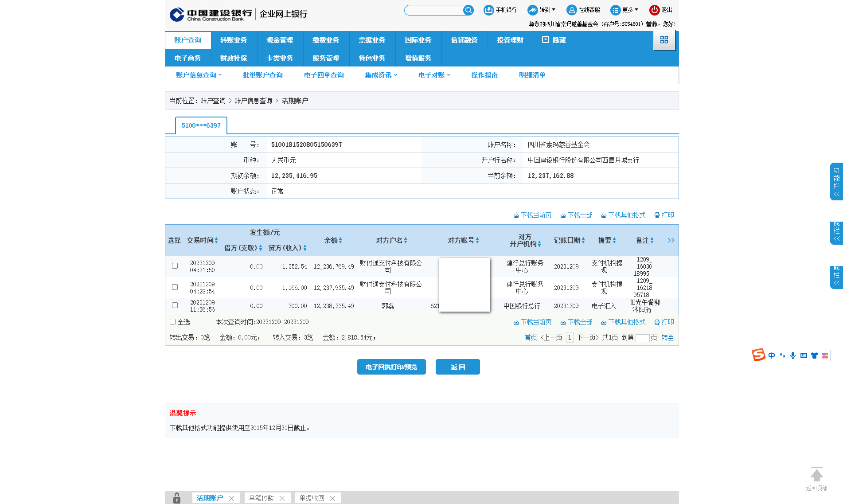This screenshot has width=843, height=504.
Task: Open Sogou toolbox grid icon
Action: coord(825,356)
